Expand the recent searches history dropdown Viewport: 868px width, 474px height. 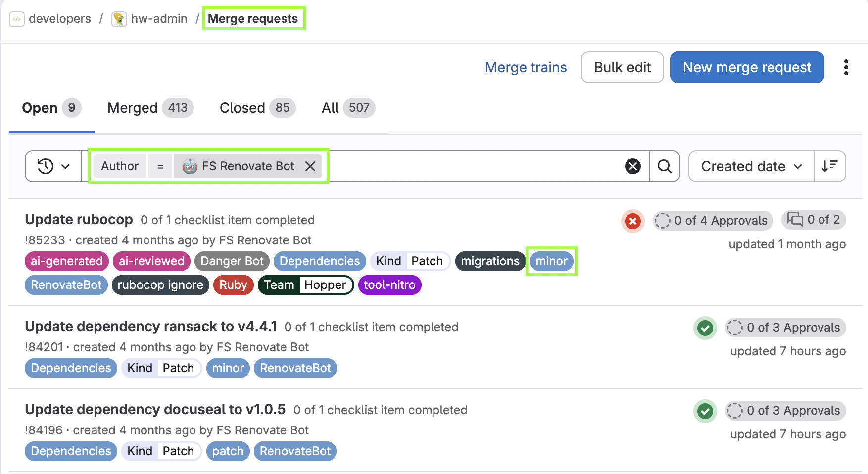pos(53,166)
